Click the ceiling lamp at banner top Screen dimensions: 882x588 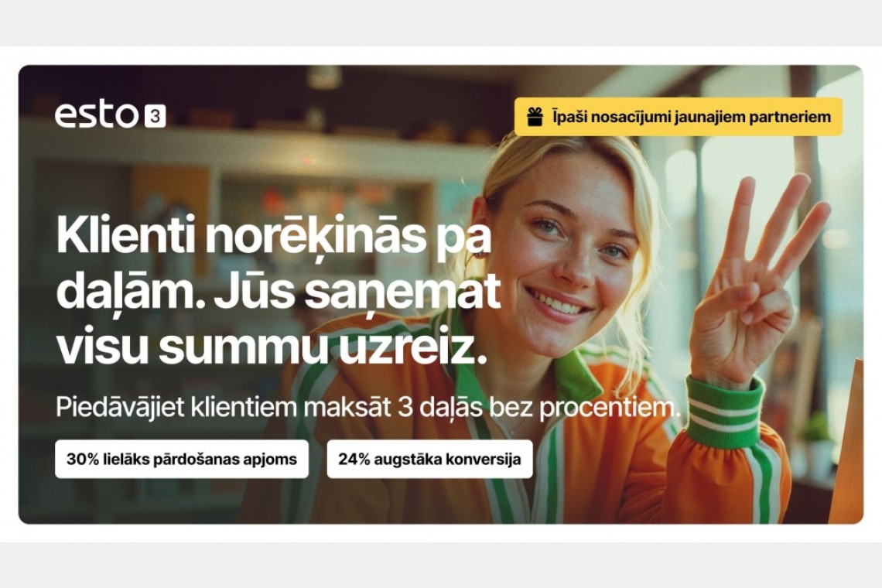[325, 77]
